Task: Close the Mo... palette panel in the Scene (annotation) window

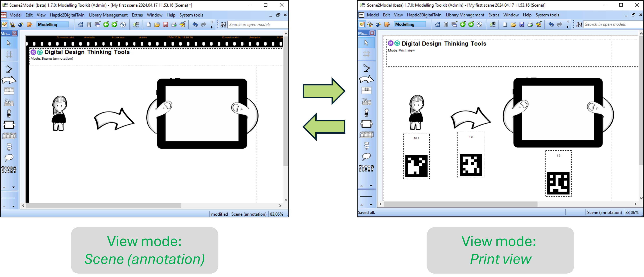Action: [15, 33]
